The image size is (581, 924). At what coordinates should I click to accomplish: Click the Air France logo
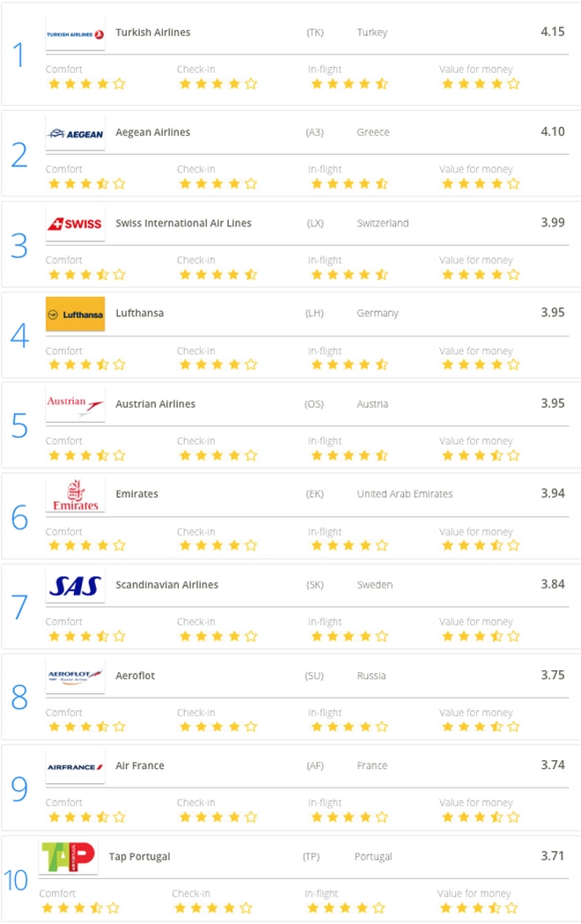[x=75, y=766]
